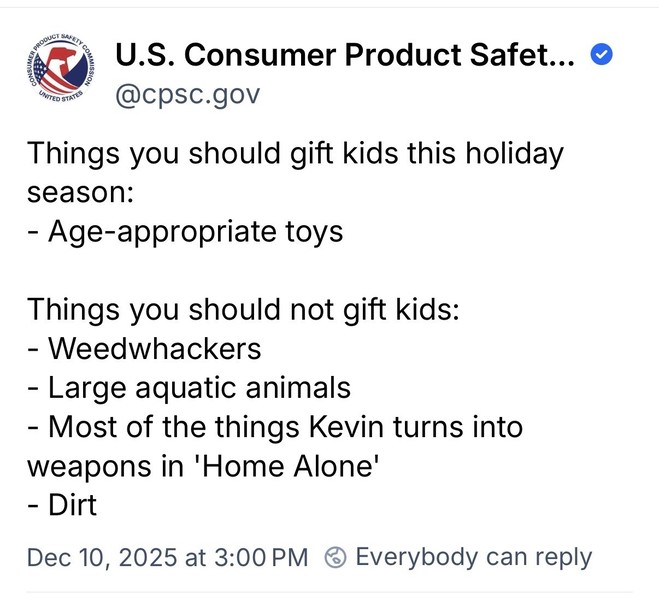Visit the @cpsc.gov handle

(x=188, y=94)
